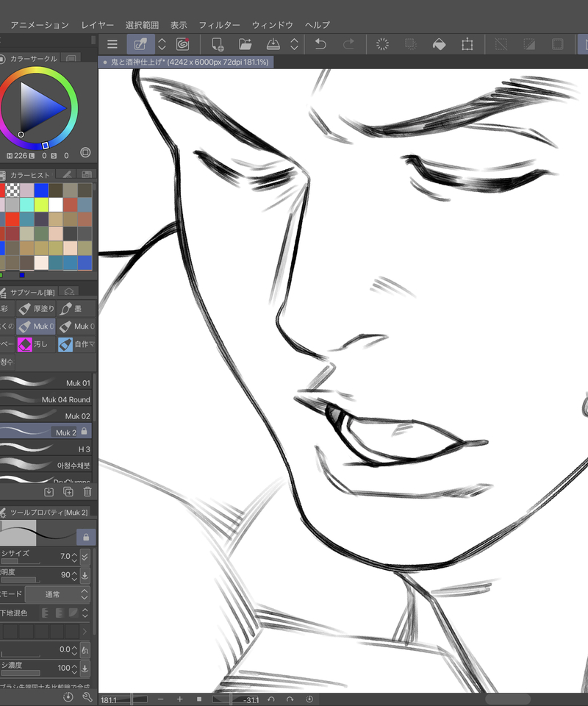
Task: Toggle lock on Muk 2 brush row
Action: (84, 432)
